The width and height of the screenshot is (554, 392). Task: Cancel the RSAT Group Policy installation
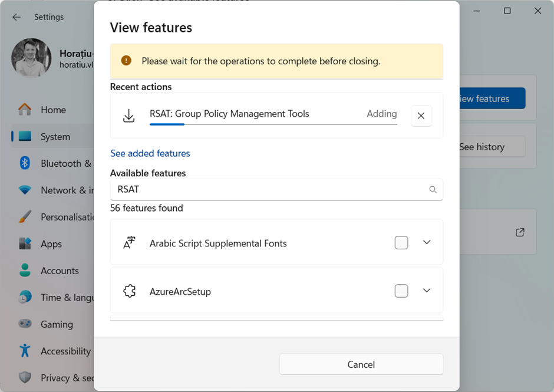point(421,116)
